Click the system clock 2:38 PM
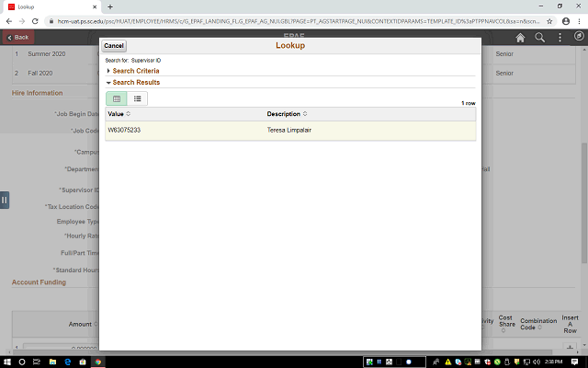Viewport: 588px width, 368px height. click(553, 362)
